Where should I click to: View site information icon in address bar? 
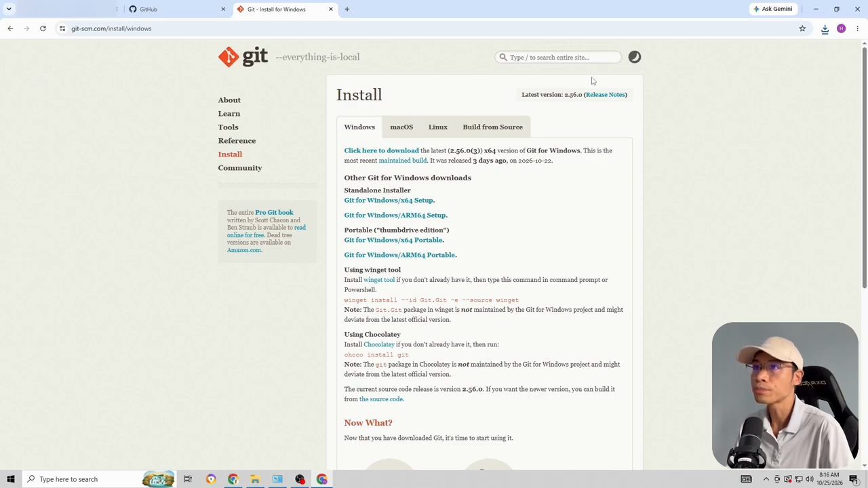62,28
